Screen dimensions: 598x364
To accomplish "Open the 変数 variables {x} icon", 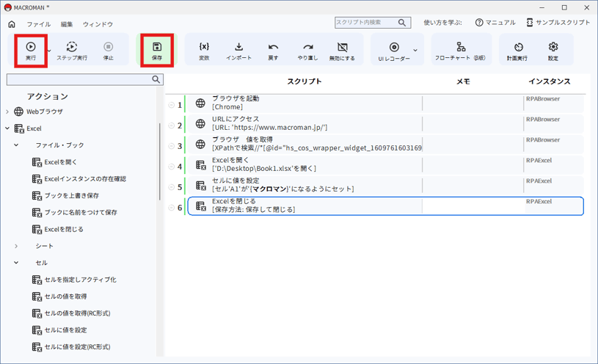I will coord(204,46).
